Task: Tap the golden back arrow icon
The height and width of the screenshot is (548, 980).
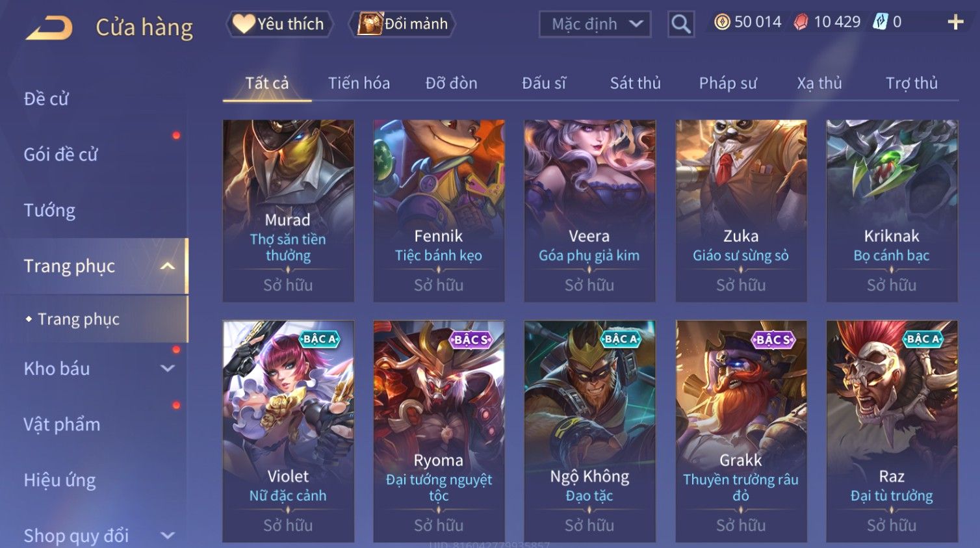Action: point(49,28)
